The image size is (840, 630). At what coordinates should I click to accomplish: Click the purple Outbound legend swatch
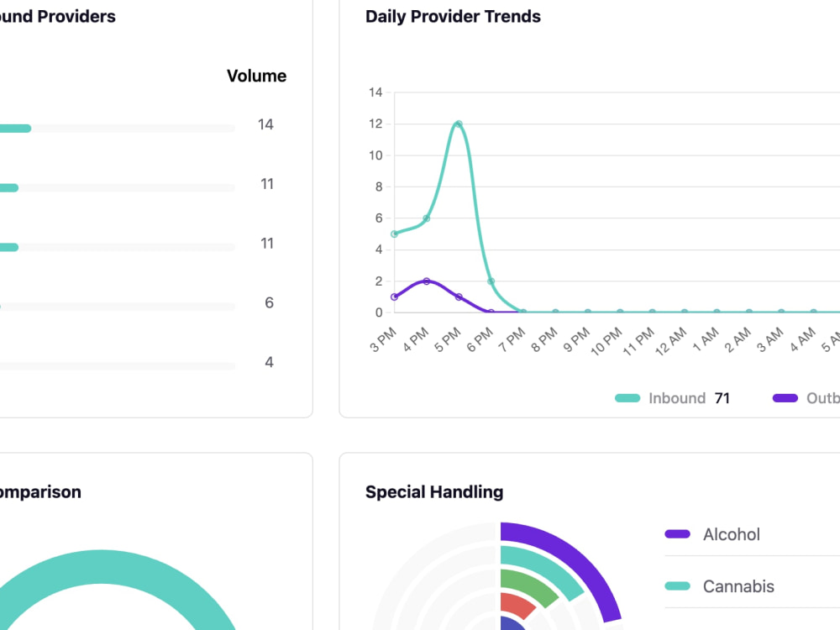point(785,398)
